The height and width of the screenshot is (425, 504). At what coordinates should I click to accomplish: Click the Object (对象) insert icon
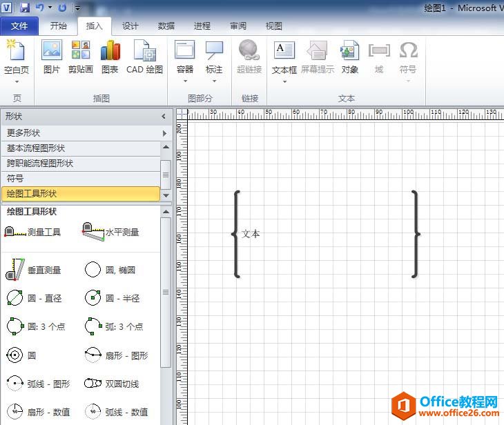click(350, 56)
